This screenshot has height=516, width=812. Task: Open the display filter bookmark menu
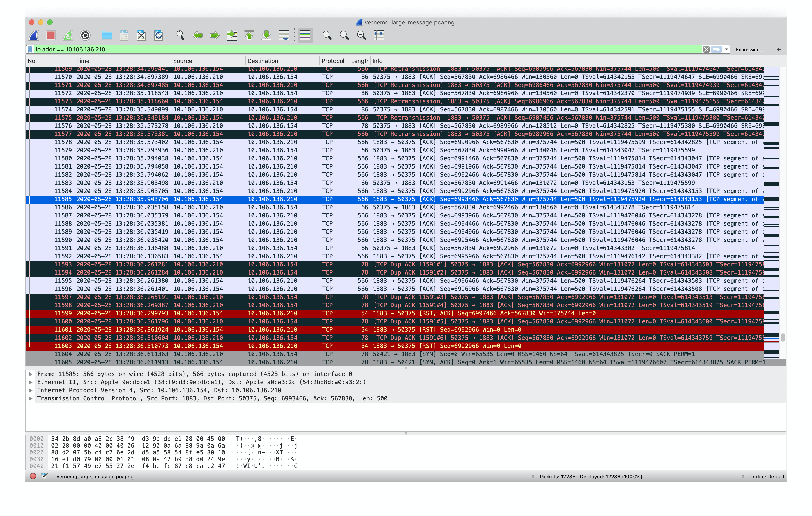tap(30, 50)
